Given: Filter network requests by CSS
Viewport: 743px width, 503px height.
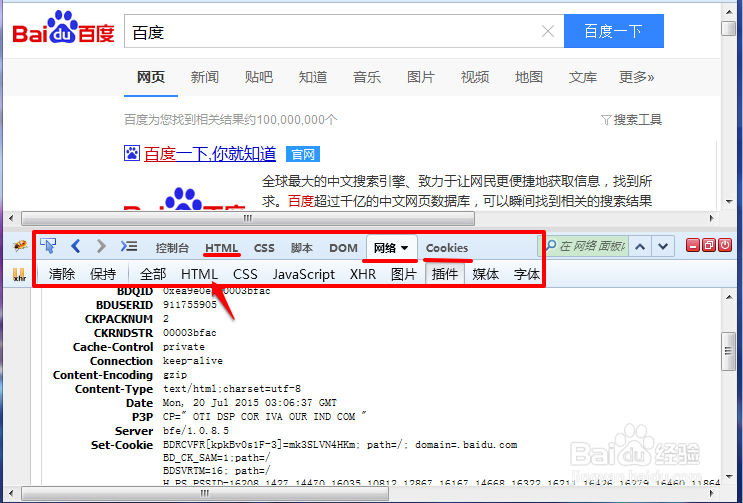Looking at the screenshot, I should (x=245, y=274).
